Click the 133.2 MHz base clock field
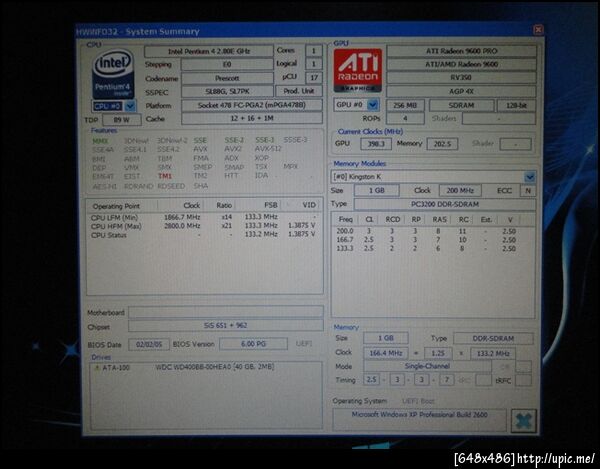Viewport: 600px width, 469px height. [x=493, y=353]
